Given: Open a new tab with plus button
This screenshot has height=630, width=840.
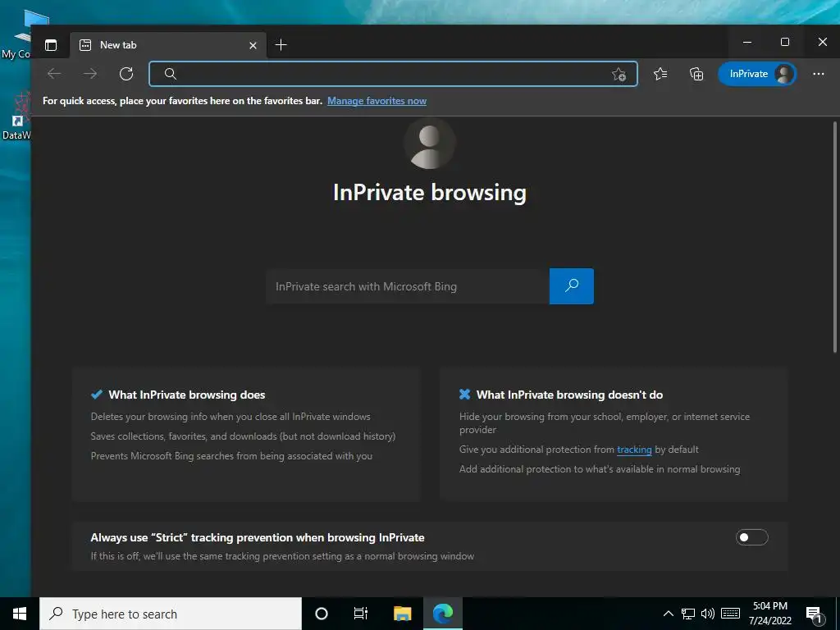Looking at the screenshot, I should pos(281,45).
